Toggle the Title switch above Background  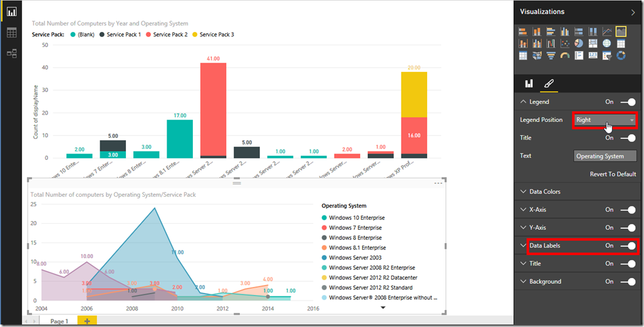[x=628, y=264]
